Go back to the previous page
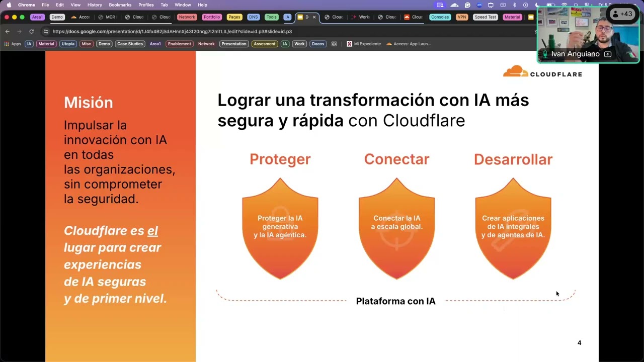Image resolution: width=644 pixels, height=362 pixels. (x=7, y=31)
